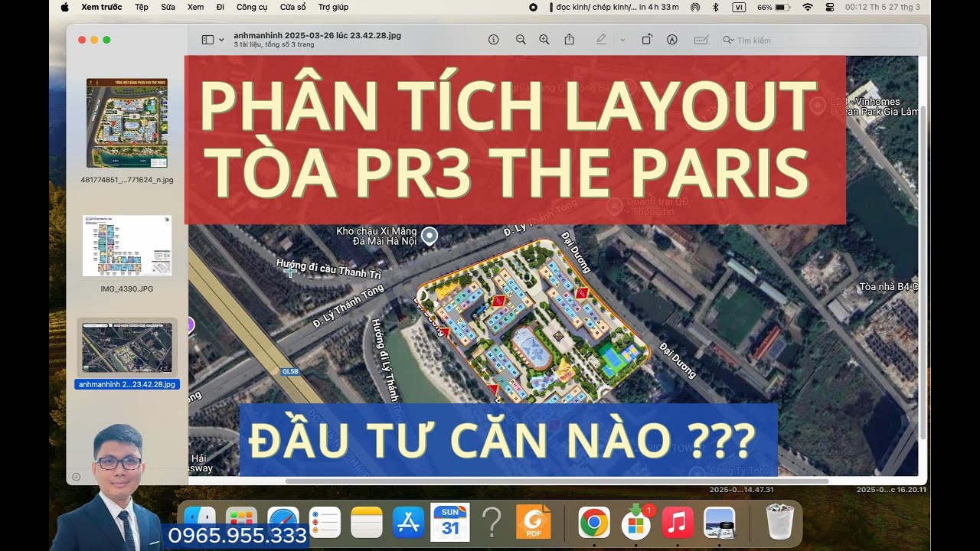Zoom out of the image

click(x=521, y=40)
